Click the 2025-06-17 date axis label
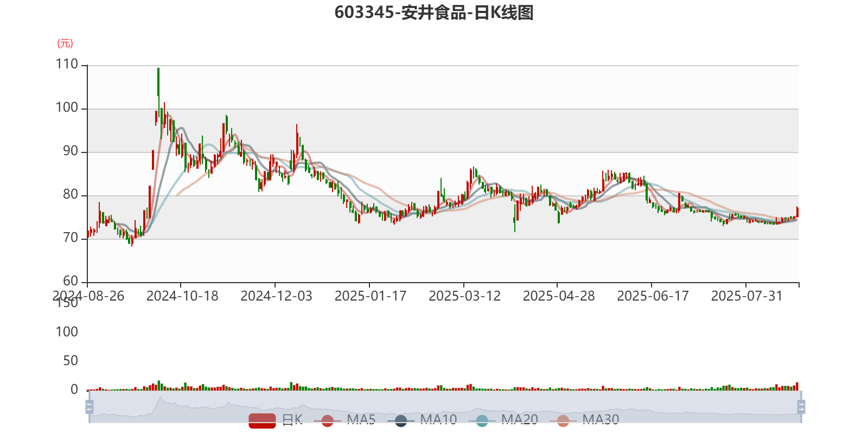The height and width of the screenshot is (434, 868). click(653, 296)
